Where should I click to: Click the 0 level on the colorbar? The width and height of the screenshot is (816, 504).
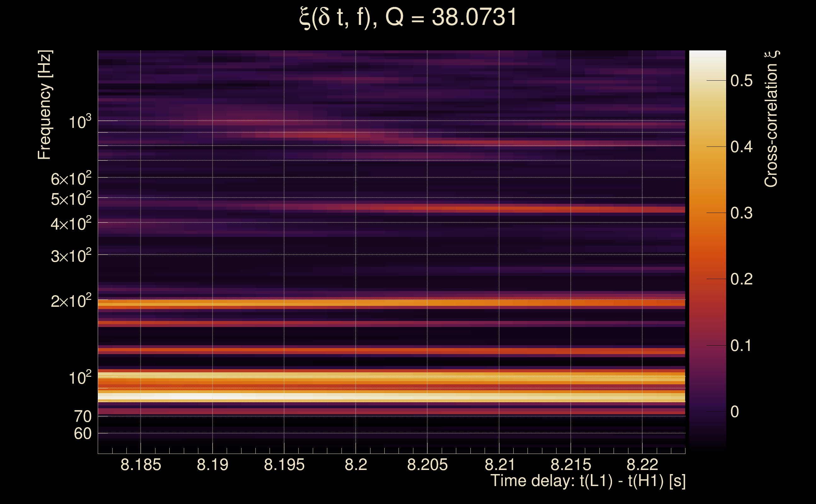tap(708, 412)
